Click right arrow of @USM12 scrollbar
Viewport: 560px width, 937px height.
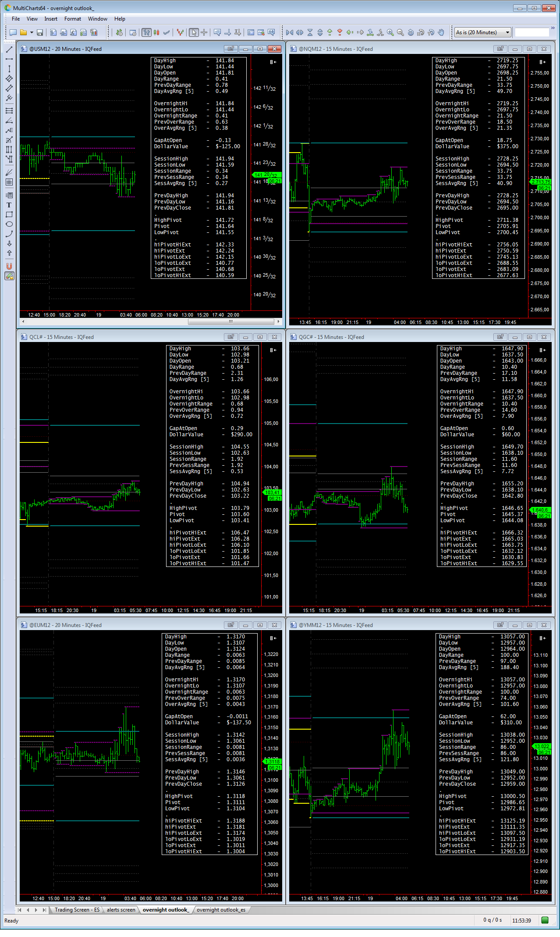click(278, 321)
